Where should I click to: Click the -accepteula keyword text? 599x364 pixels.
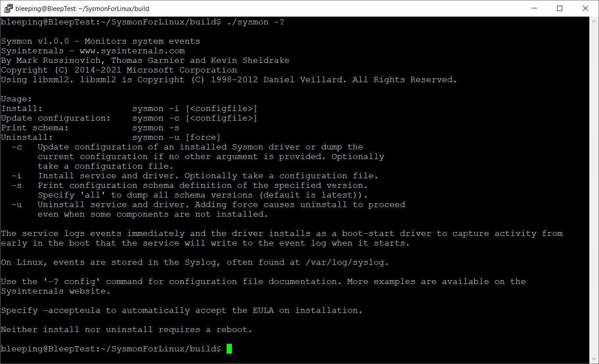click(71, 310)
